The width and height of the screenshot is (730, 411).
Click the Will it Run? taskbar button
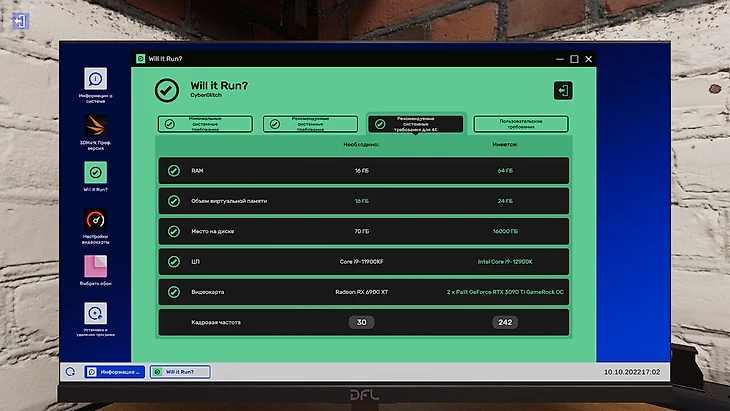point(180,371)
